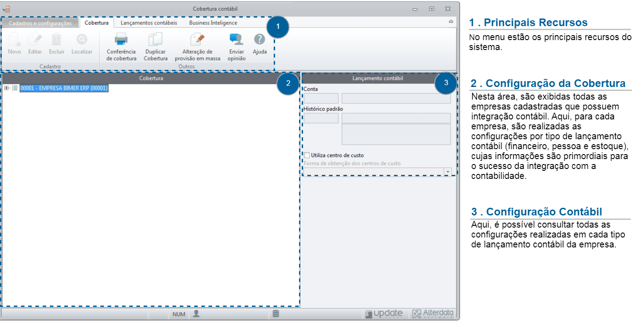644x329 pixels.
Task: Click the Localizar search icon
Action: 82,40
